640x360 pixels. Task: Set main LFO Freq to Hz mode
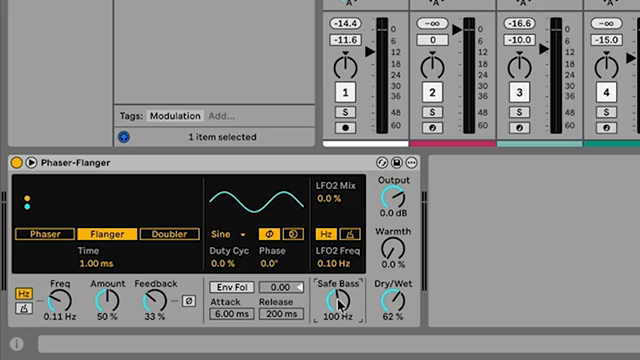(x=24, y=293)
